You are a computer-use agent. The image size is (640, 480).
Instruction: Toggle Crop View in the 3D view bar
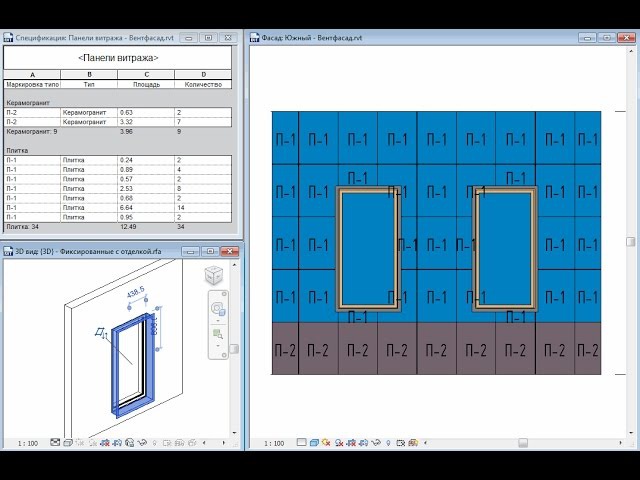tap(105, 443)
